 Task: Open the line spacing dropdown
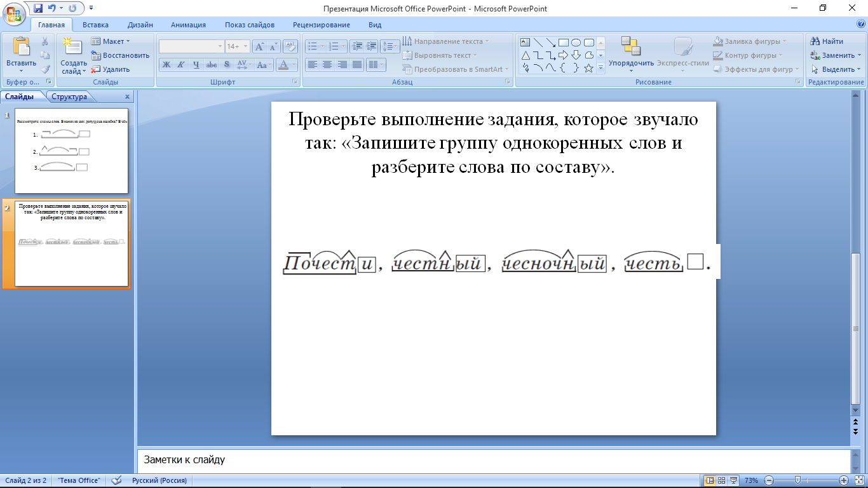pyautogui.click(x=390, y=46)
